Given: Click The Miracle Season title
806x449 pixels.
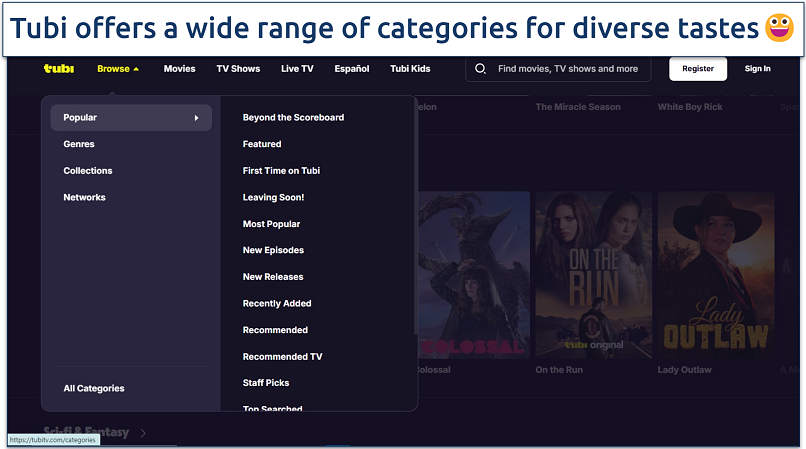Looking at the screenshot, I should click(578, 107).
